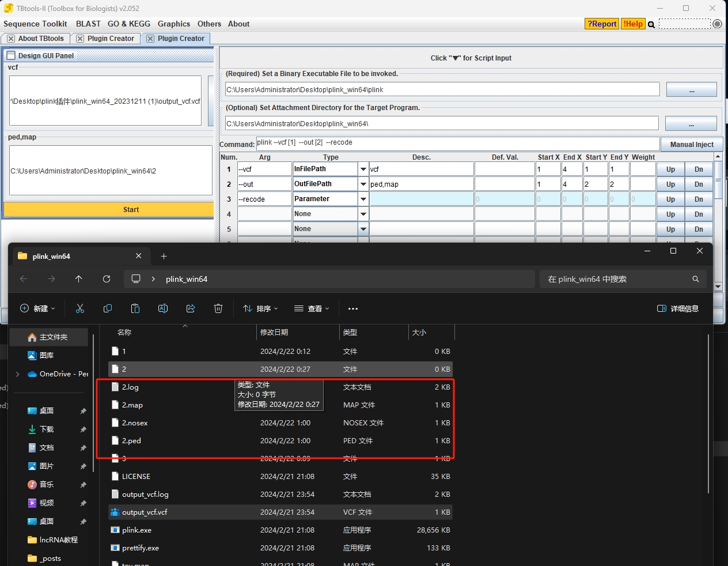Click the rename icon in Explorer toolbar
The width and height of the screenshot is (728, 566).
coord(163,309)
